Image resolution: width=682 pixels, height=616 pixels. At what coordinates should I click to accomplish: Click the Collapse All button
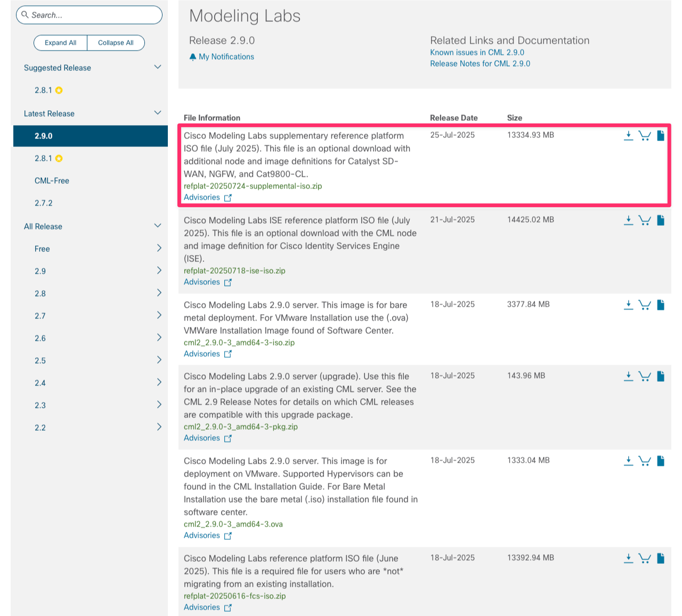116,43
